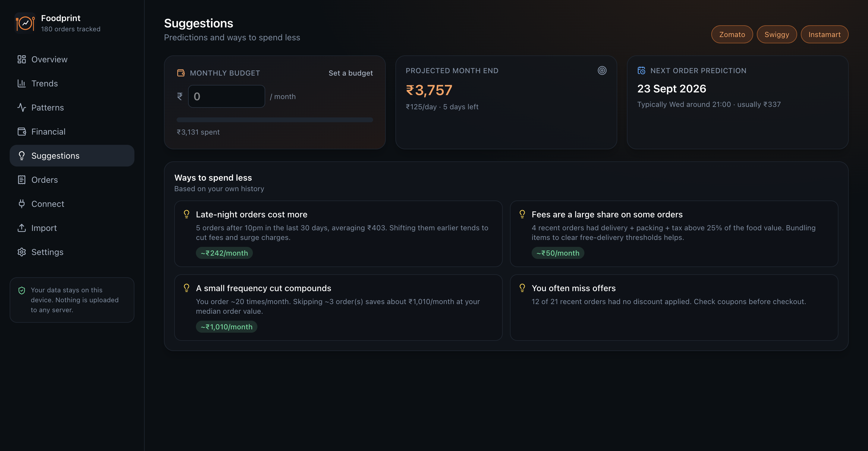Click the budget spent progress bar
868x451 pixels.
pyautogui.click(x=275, y=120)
